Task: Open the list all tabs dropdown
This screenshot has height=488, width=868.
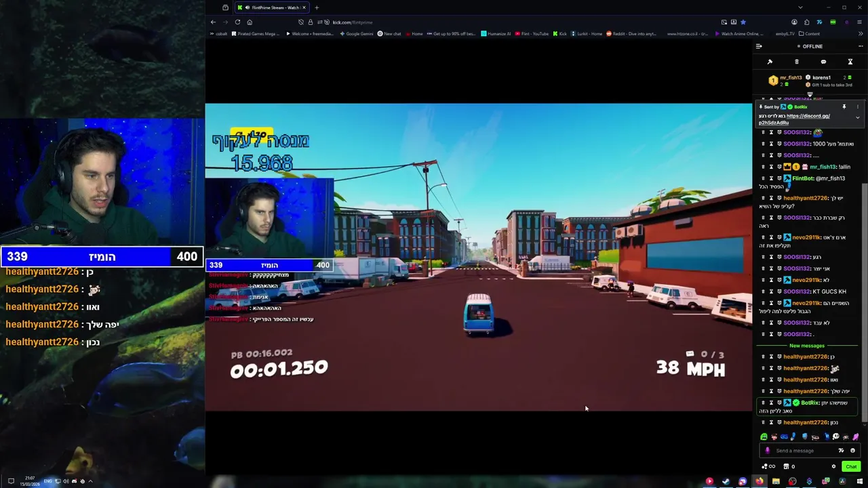Action: (800, 7)
